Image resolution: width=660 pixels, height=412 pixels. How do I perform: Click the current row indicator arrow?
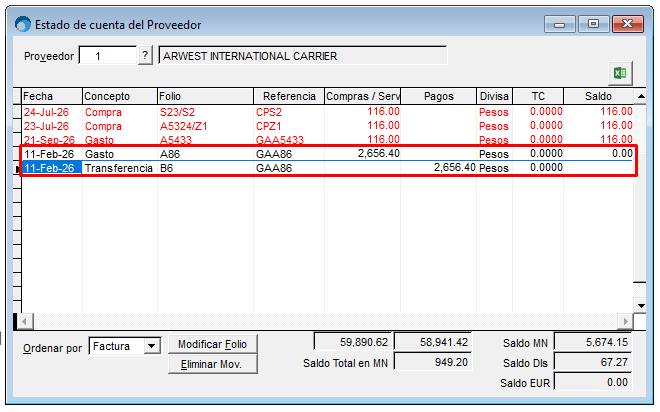tap(18, 169)
